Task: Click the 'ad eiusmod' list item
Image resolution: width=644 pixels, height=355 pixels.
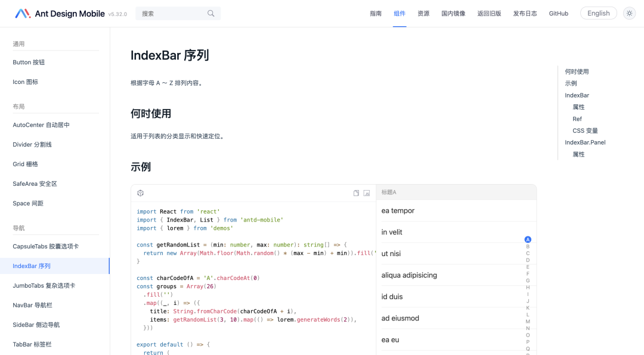Action: [456, 318]
